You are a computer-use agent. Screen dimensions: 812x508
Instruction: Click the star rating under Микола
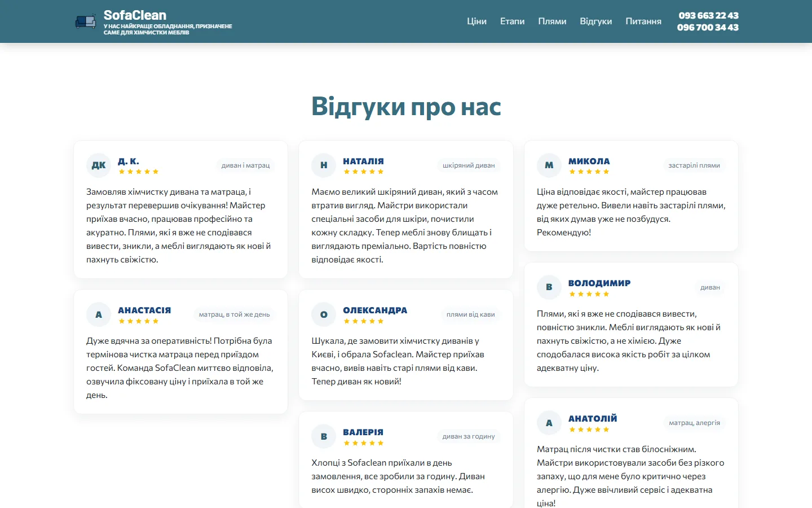589,172
